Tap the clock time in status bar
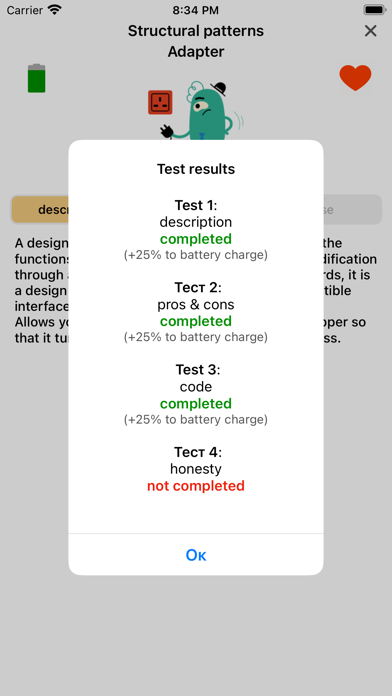 point(196,10)
